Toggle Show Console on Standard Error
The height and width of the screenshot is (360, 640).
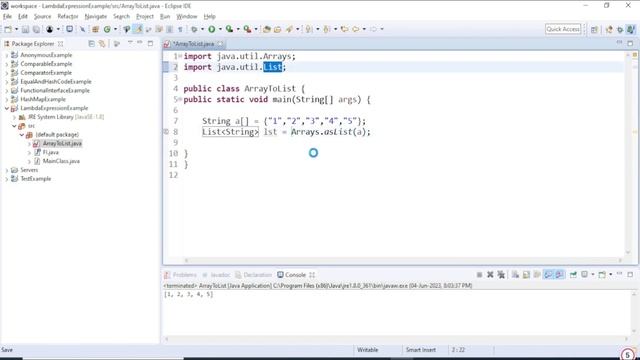pyautogui.click(x=559, y=275)
